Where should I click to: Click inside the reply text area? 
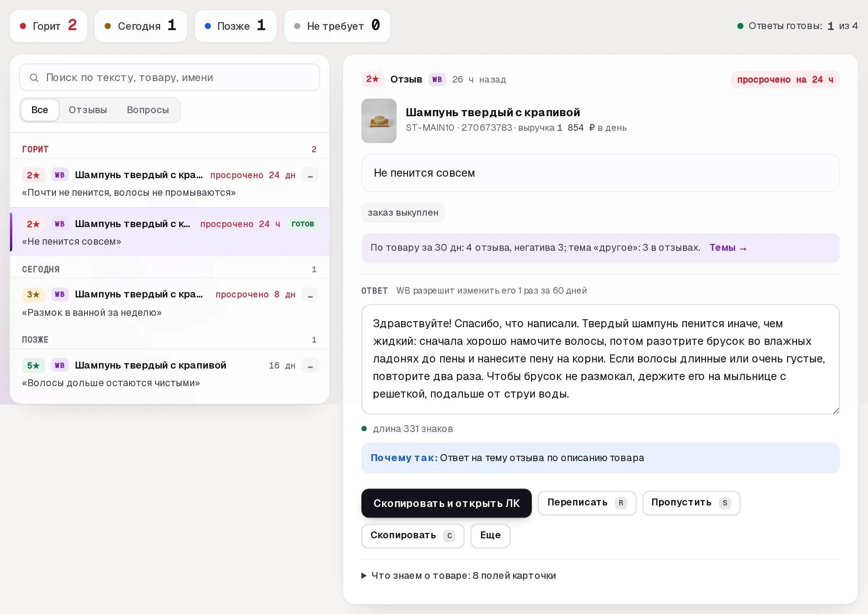point(600,359)
